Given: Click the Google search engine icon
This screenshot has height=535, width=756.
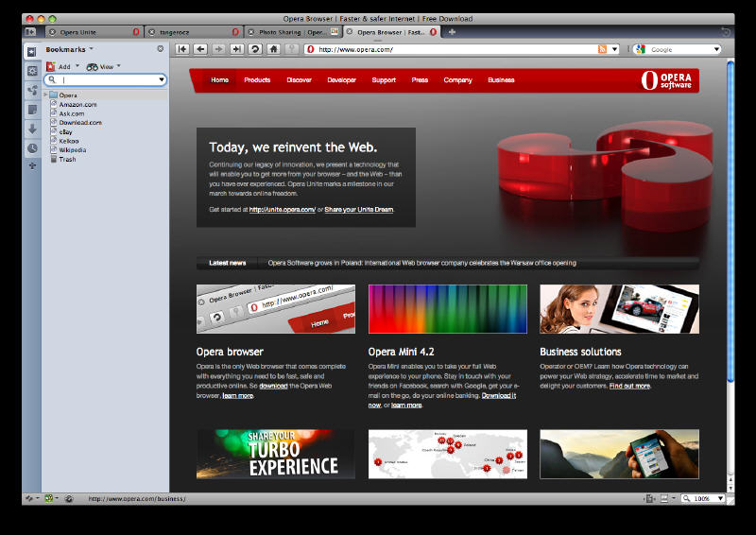Looking at the screenshot, I should pyautogui.click(x=641, y=49).
